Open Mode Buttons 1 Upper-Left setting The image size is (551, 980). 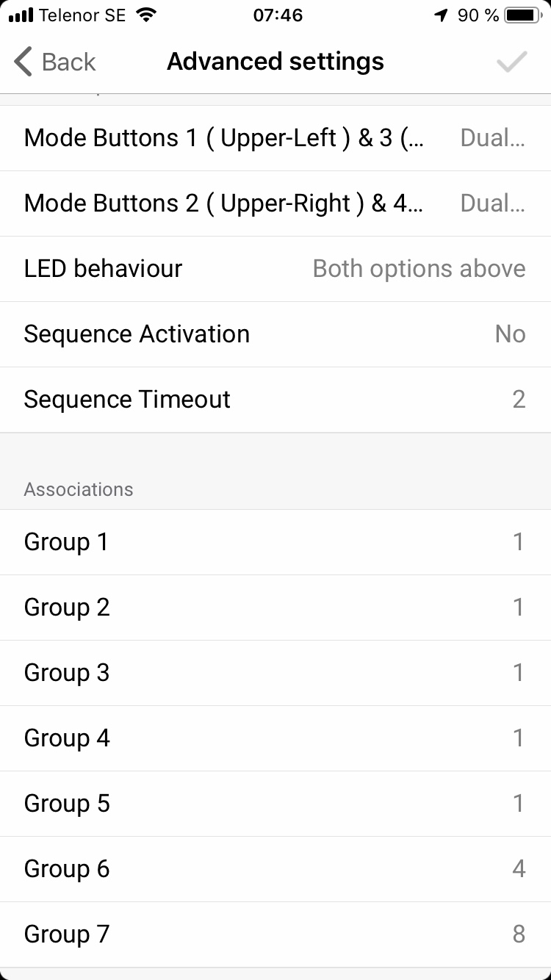coord(275,138)
